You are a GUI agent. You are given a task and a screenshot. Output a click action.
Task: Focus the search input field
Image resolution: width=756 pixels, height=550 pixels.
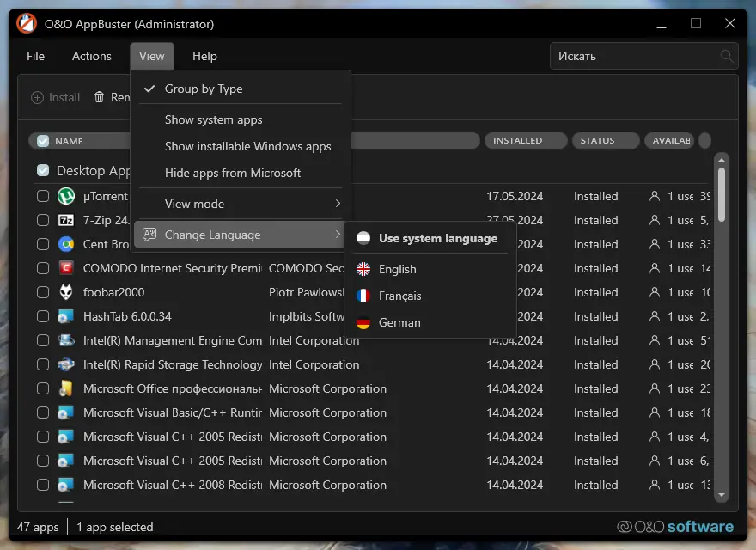634,57
